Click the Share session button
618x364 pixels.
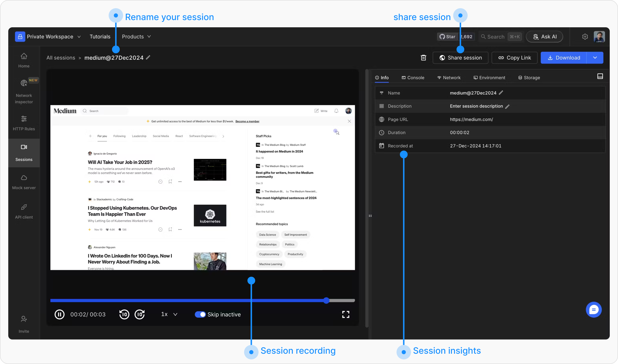[x=460, y=58]
